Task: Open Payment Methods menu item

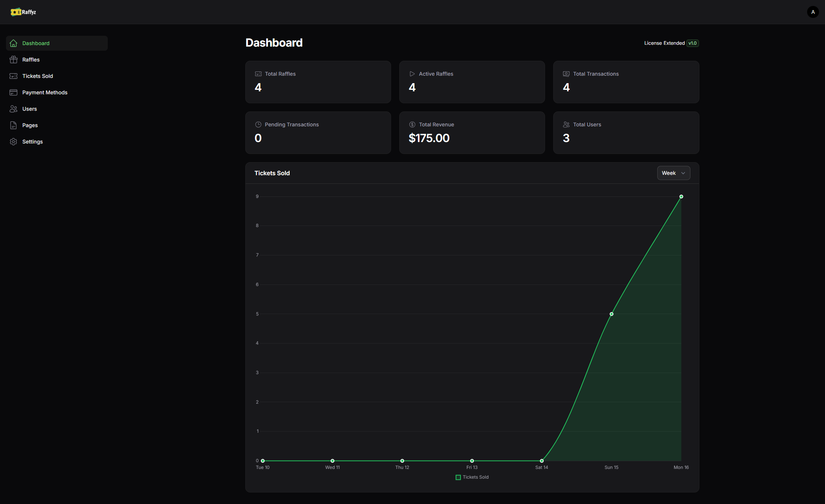Action: (45, 92)
